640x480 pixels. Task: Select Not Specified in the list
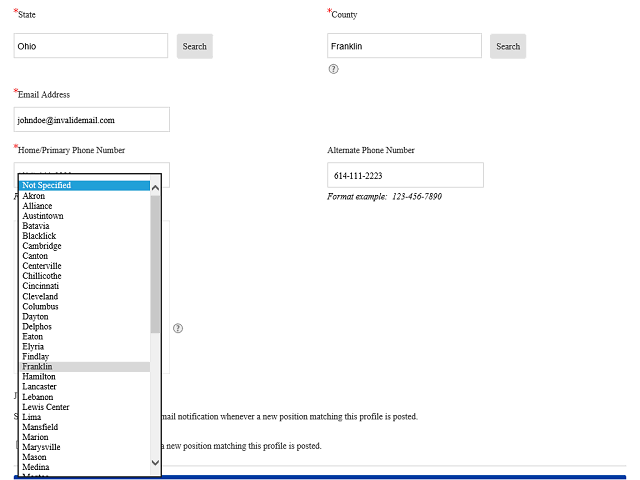tap(85, 185)
